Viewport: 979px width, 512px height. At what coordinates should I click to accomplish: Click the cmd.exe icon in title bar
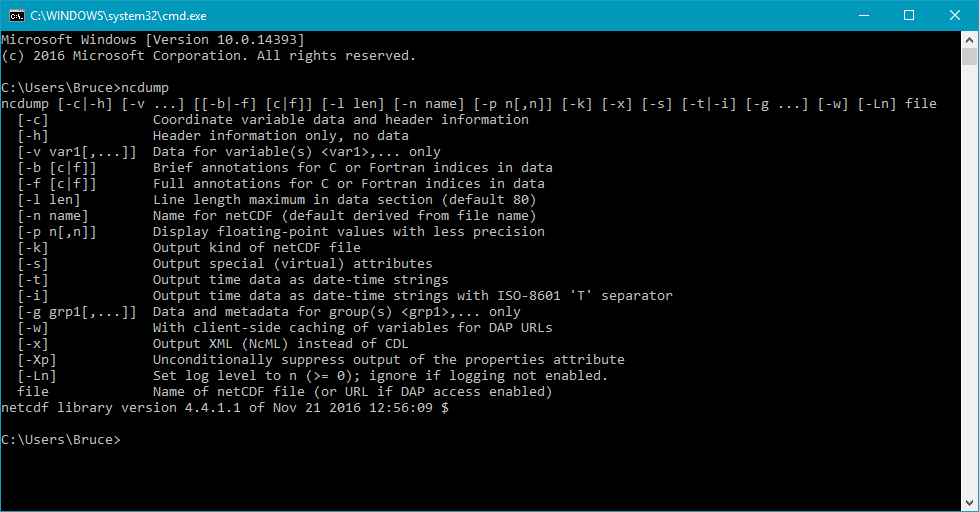tap(16, 15)
